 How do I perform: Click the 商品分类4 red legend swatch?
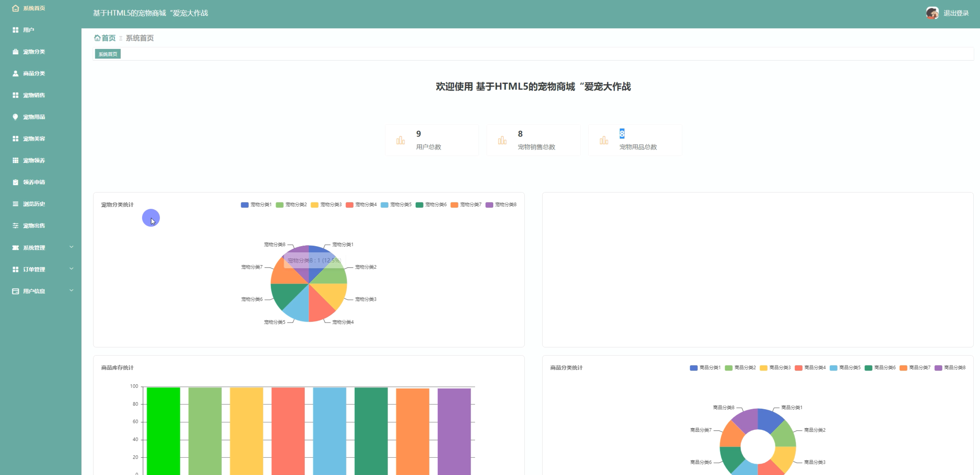pos(799,368)
